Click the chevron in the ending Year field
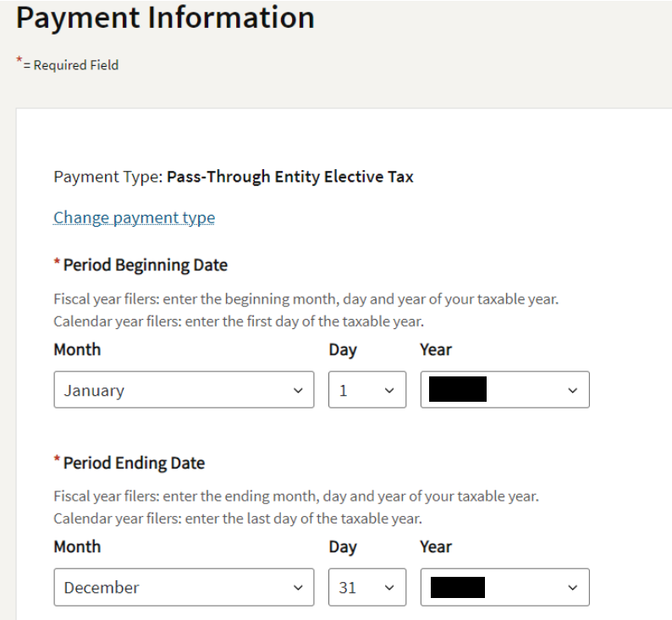This screenshot has width=672, height=620. click(x=572, y=588)
